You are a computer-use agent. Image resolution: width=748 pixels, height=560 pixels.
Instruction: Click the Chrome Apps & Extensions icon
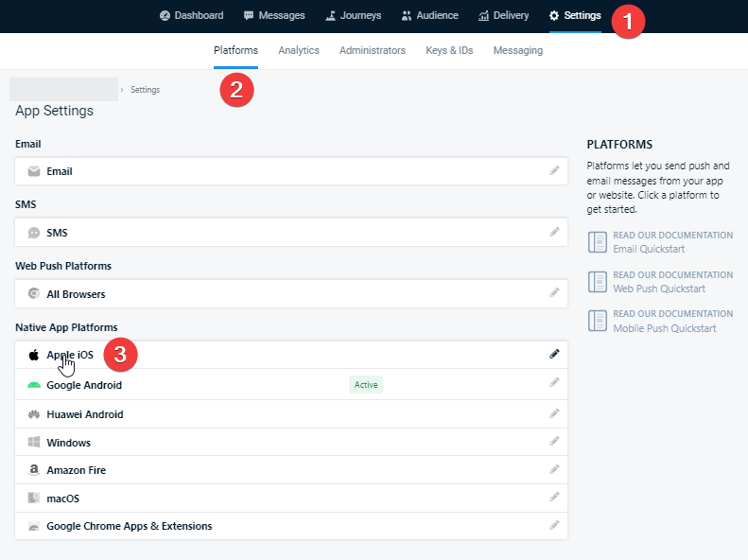click(34, 526)
